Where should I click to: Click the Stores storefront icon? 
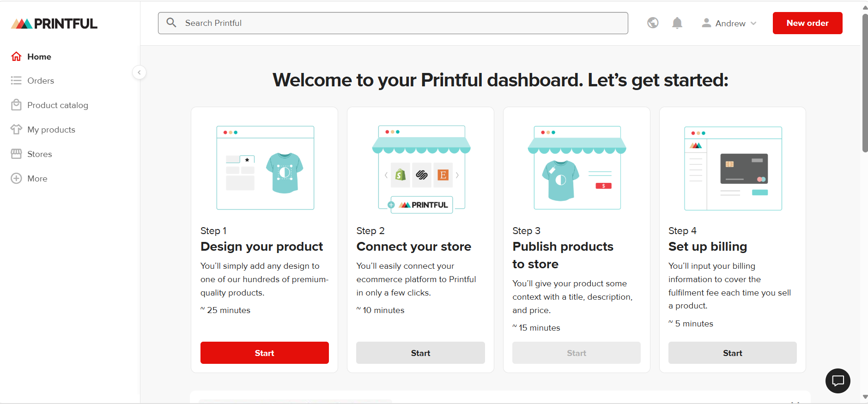pos(17,154)
